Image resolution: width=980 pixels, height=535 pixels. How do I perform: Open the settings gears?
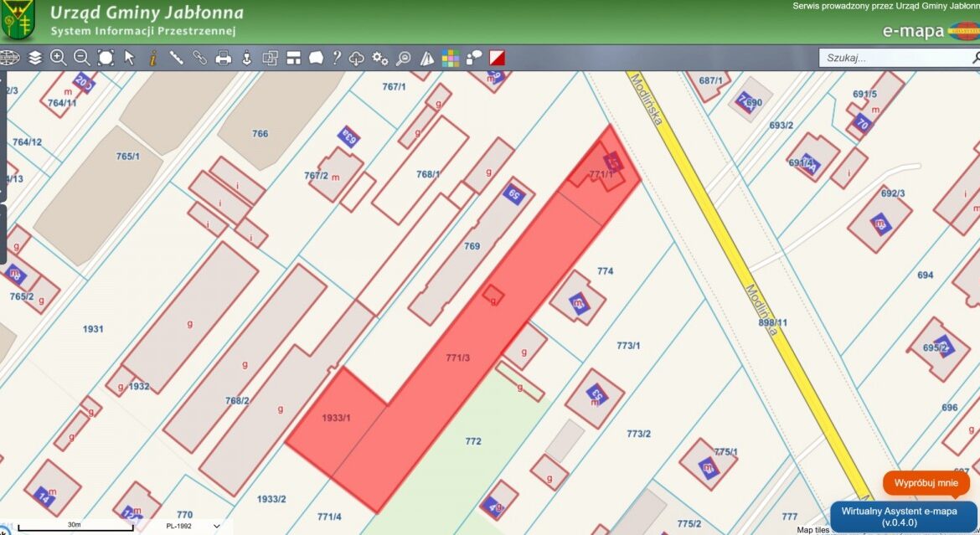tap(380, 58)
